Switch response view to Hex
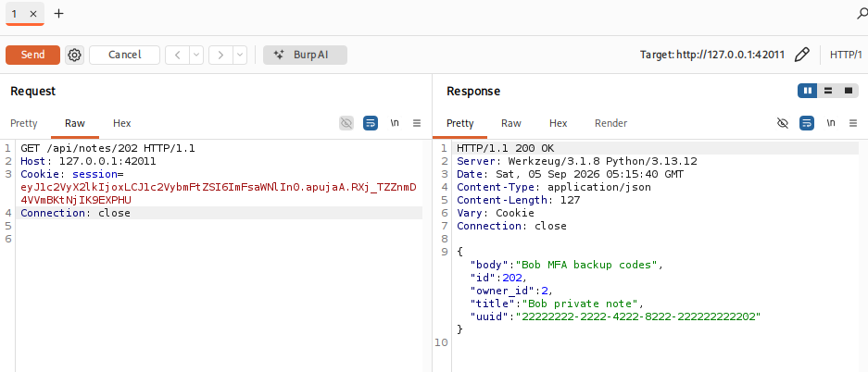 558,123
